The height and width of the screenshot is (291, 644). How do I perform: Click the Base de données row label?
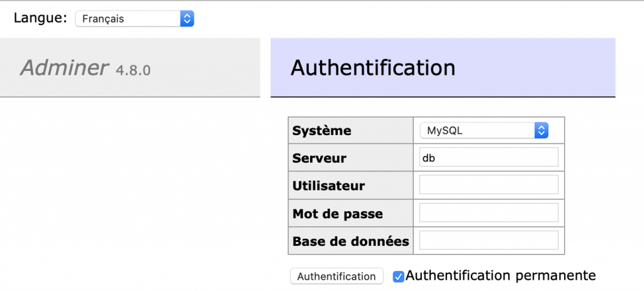tap(350, 241)
